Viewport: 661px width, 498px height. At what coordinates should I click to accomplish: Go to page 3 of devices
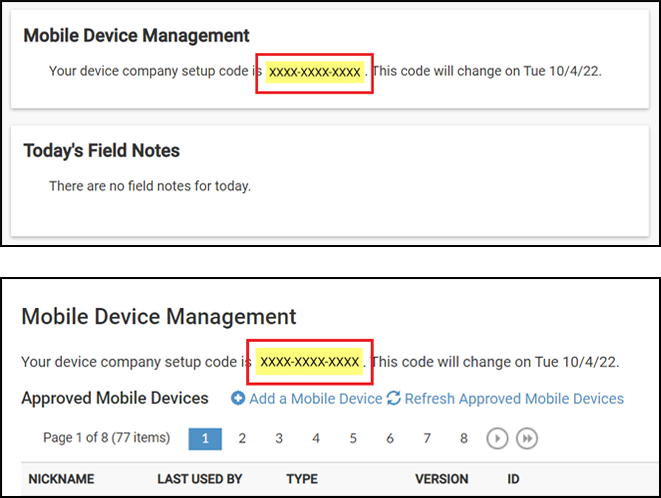click(279, 439)
